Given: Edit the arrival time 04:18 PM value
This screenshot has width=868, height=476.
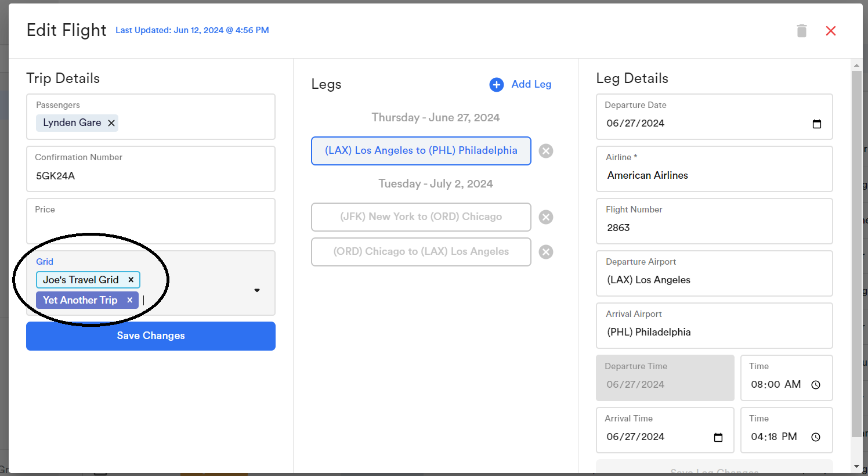Looking at the screenshot, I should tap(774, 437).
